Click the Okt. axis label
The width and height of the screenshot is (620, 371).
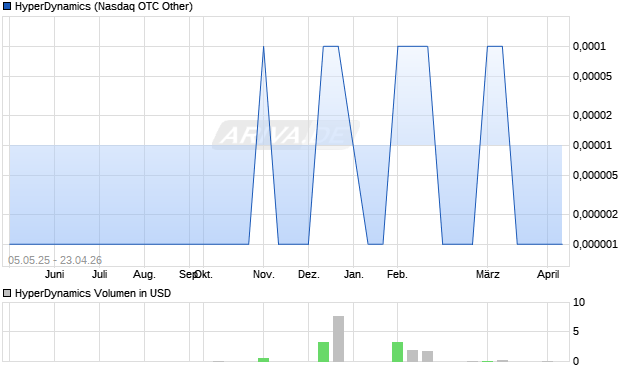click(204, 274)
